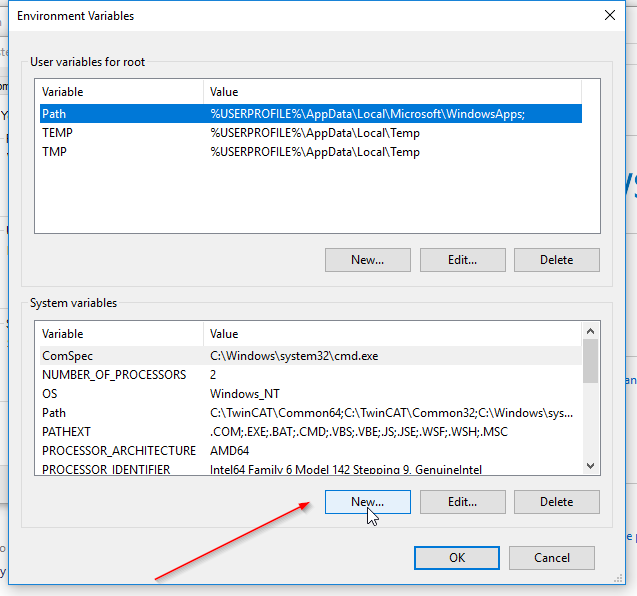Click New under User variables for root
Viewport: 637px width, 596px height.
coord(368,260)
